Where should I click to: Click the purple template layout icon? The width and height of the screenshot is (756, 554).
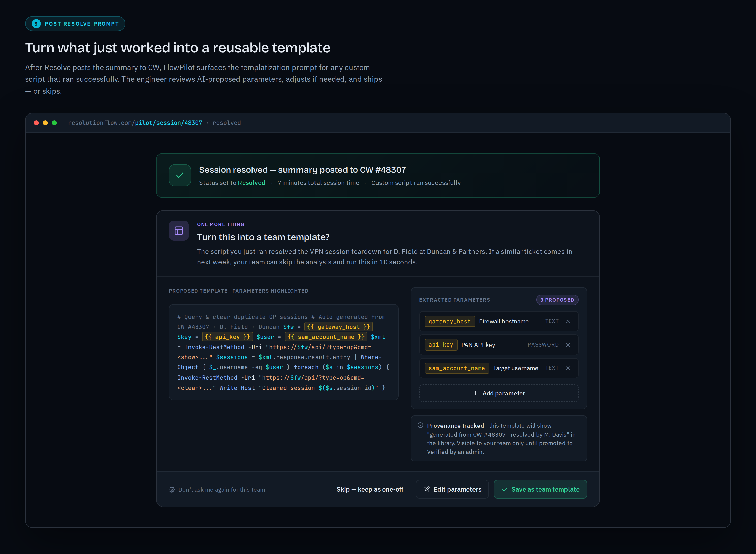(179, 231)
